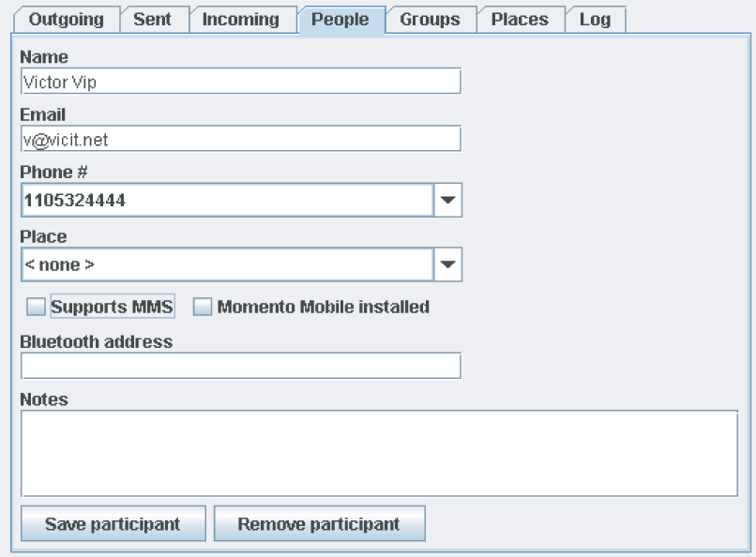Click the Remove participant button
756x557 pixels.
coord(319,524)
